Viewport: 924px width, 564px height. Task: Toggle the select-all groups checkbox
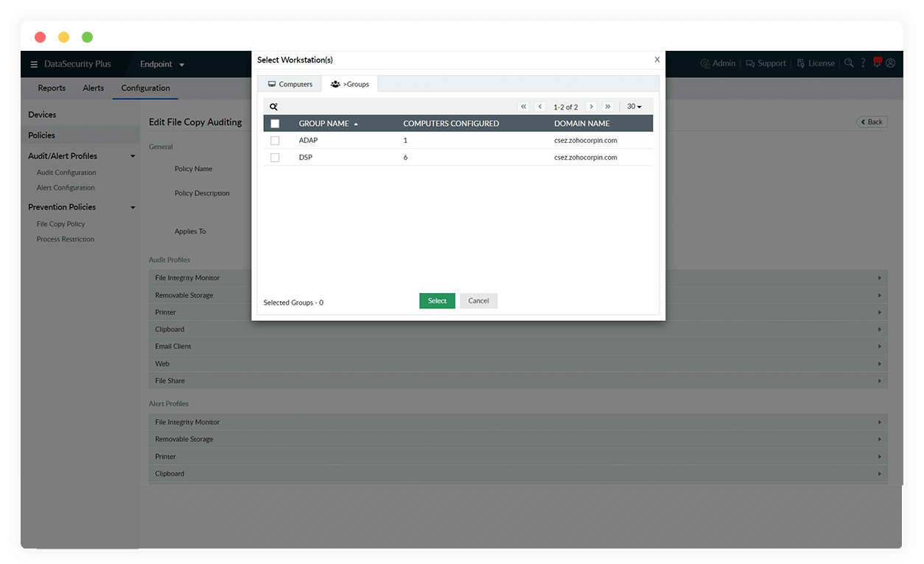pyautogui.click(x=275, y=124)
